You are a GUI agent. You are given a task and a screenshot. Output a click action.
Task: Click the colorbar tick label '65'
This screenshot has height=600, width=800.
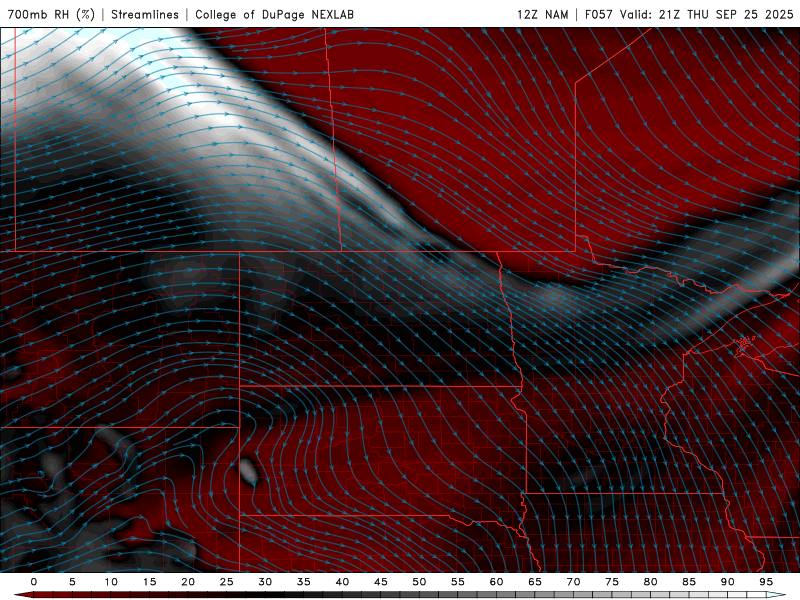(x=535, y=582)
